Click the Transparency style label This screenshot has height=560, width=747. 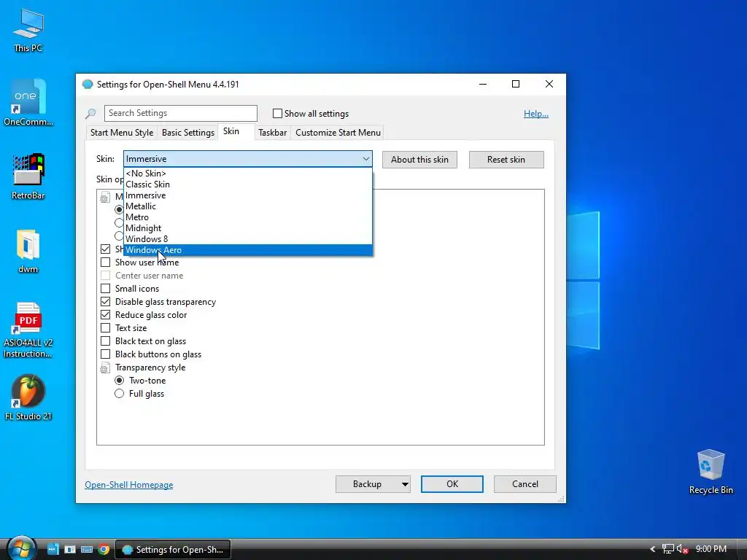[x=150, y=367]
